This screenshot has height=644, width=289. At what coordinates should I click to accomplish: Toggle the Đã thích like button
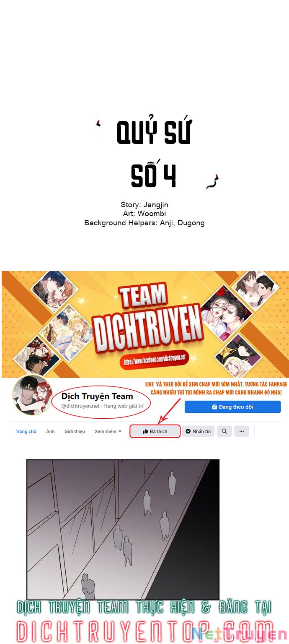(155, 431)
